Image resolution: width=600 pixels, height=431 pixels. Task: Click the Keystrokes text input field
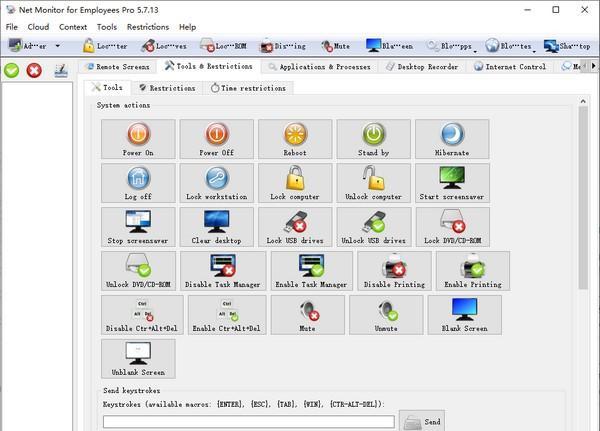pyautogui.click(x=248, y=422)
